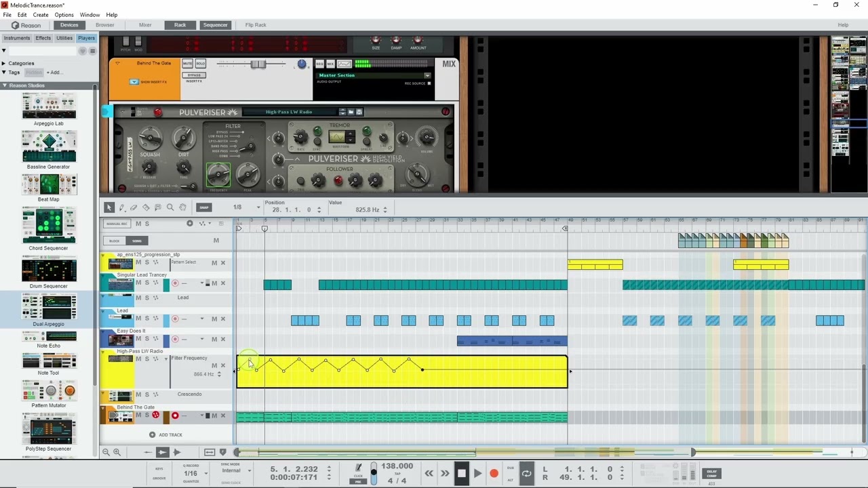
Task: Toggle the Mixer view button
Action: [145, 25]
